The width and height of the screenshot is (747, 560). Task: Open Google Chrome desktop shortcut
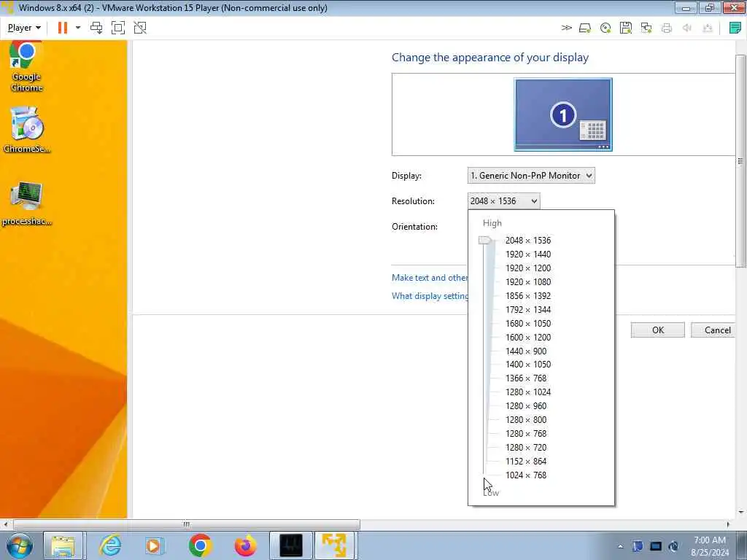coord(26,66)
